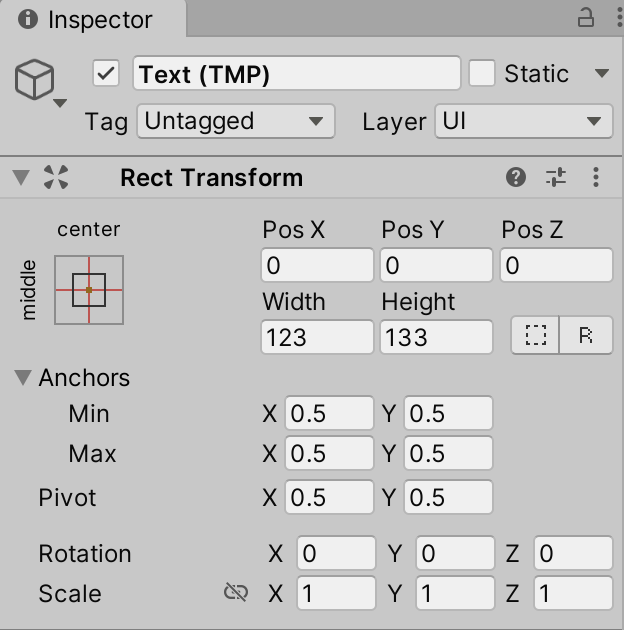Image resolution: width=624 pixels, height=630 pixels.
Task: Open the anchor presets square
Action: pyautogui.click(x=89, y=290)
